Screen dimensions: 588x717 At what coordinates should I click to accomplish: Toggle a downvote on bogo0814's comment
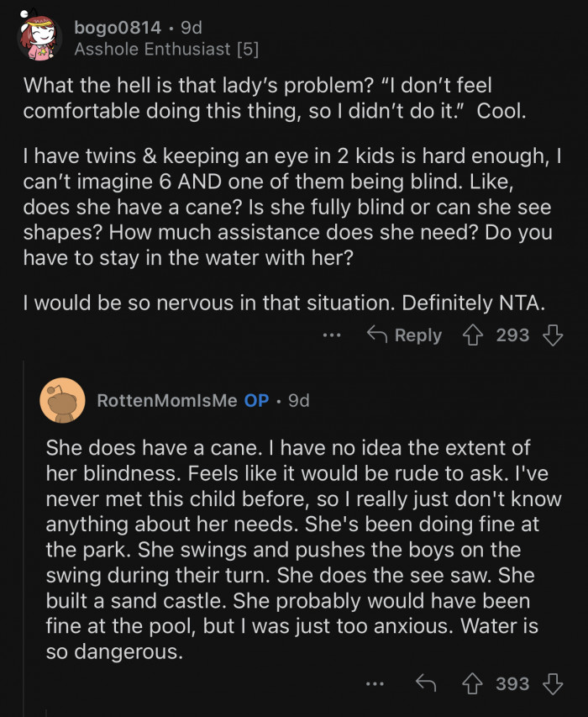[x=552, y=335]
